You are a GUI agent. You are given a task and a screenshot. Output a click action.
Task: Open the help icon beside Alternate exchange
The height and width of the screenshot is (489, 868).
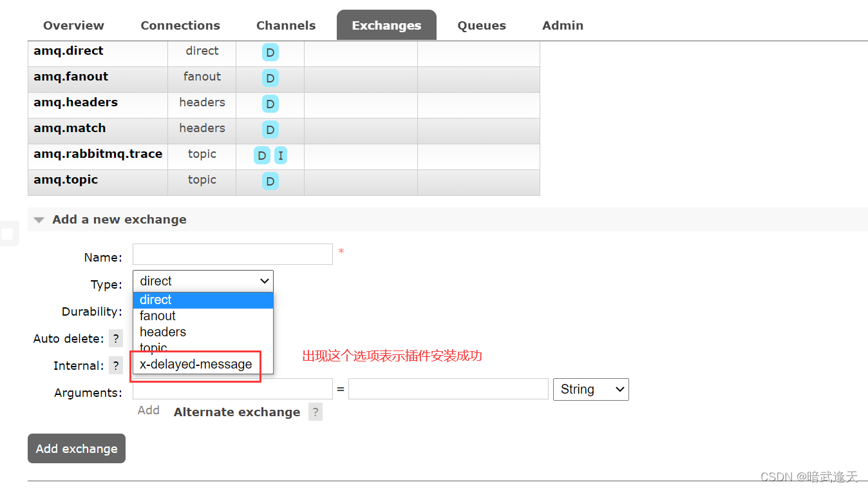tap(315, 412)
